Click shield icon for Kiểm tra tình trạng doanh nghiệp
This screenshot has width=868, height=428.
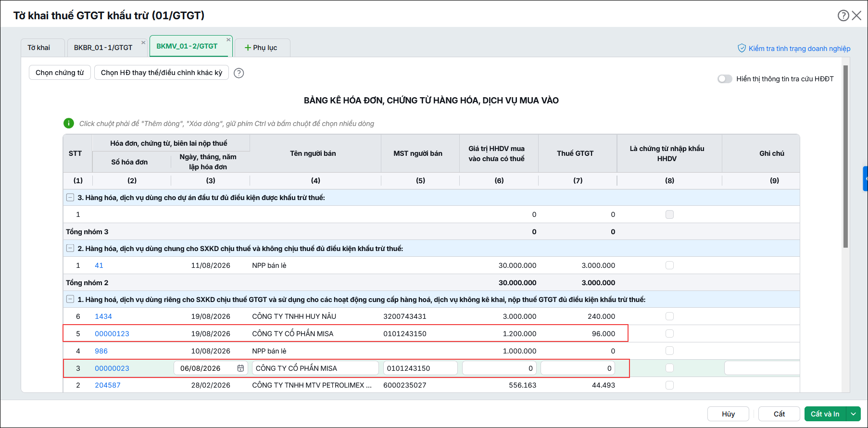742,48
